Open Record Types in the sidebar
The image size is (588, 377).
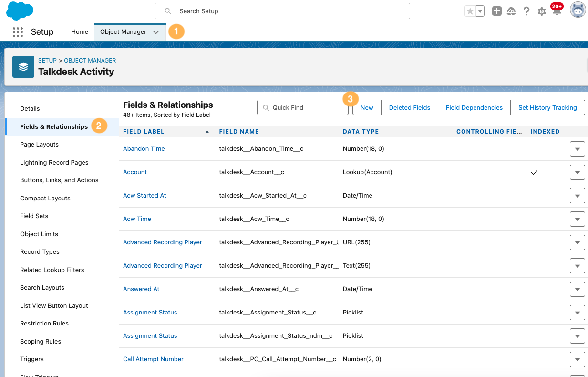[40, 252]
